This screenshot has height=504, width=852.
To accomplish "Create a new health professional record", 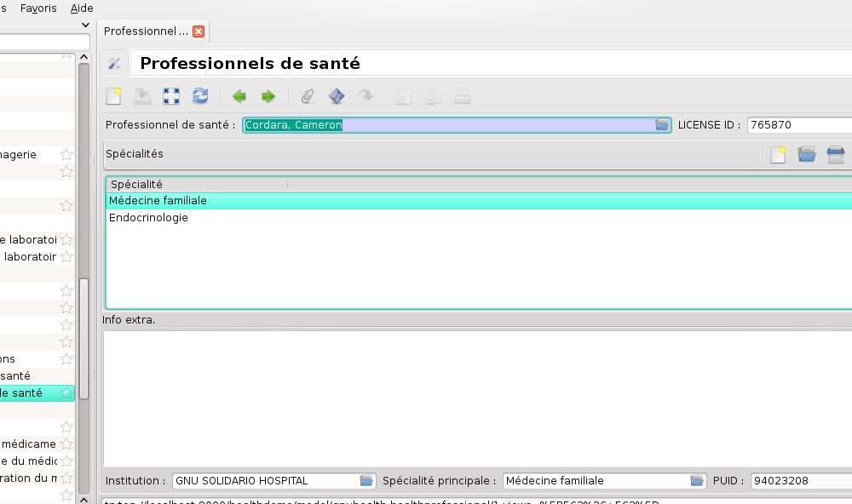I will point(113,96).
